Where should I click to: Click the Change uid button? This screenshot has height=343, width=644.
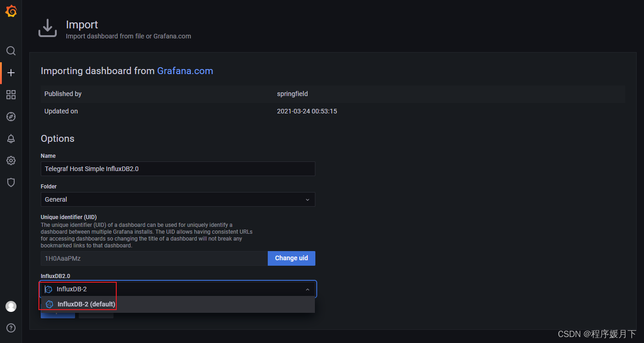coord(292,258)
